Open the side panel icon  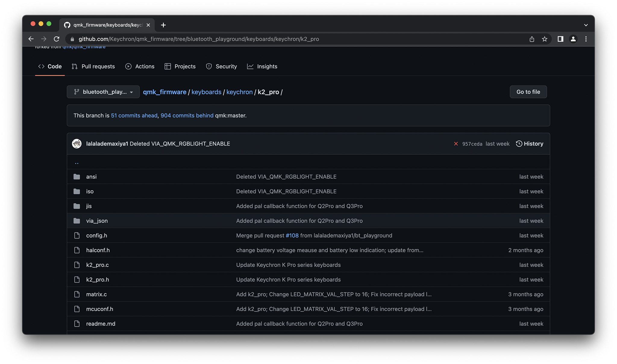(560, 39)
